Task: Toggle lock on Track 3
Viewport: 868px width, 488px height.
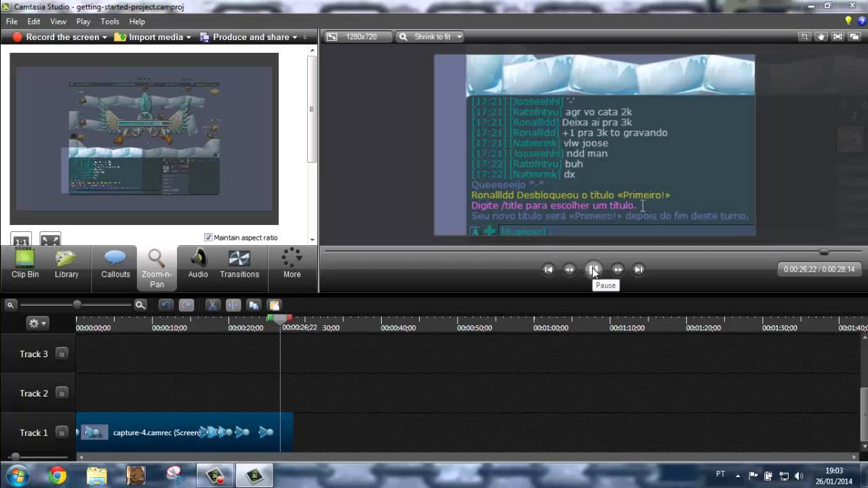Action: [x=62, y=354]
